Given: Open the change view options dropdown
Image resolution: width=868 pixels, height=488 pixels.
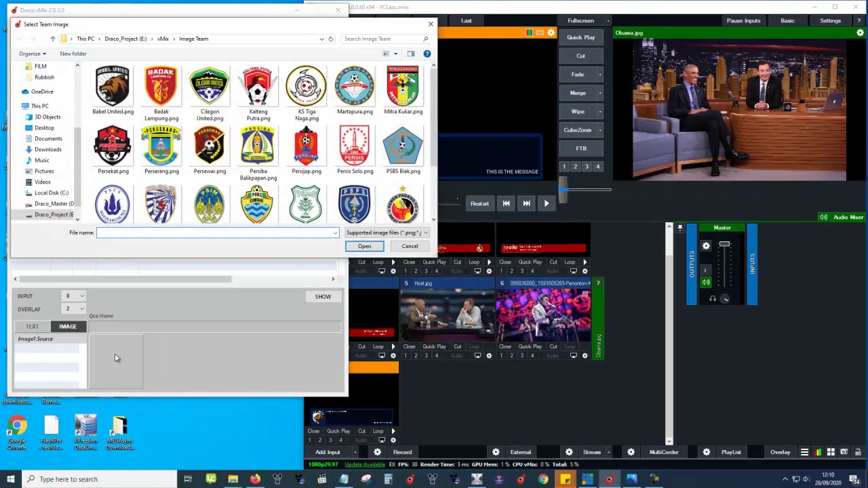Looking at the screenshot, I should (x=395, y=54).
